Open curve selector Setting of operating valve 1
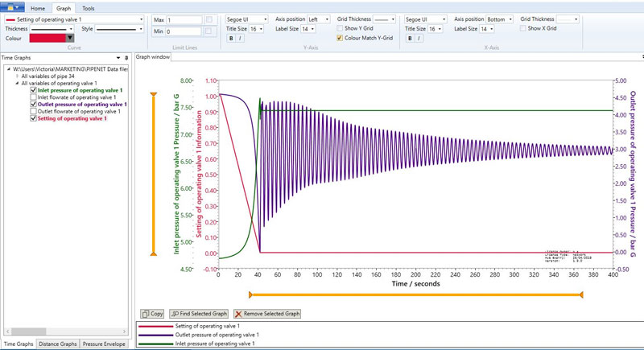Viewport: 644px width, 350px height. pyautogui.click(x=74, y=19)
